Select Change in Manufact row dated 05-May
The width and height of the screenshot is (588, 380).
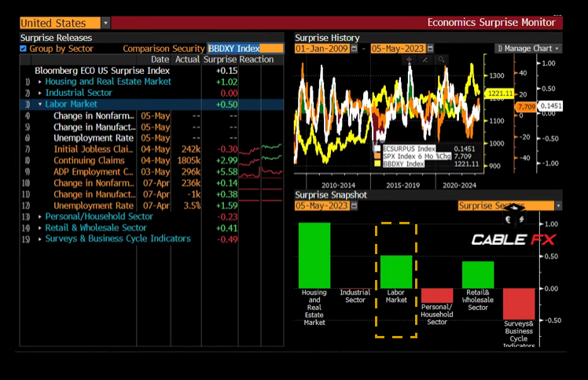pyautogui.click(x=152, y=127)
